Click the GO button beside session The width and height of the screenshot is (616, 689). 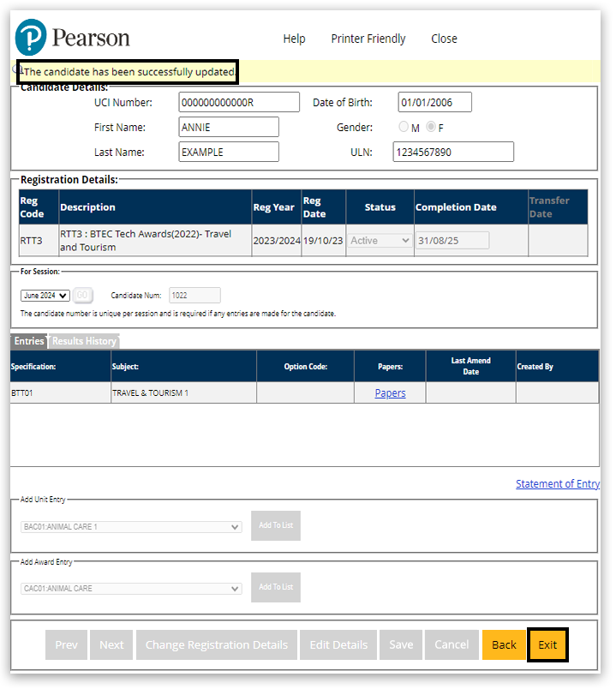82,296
